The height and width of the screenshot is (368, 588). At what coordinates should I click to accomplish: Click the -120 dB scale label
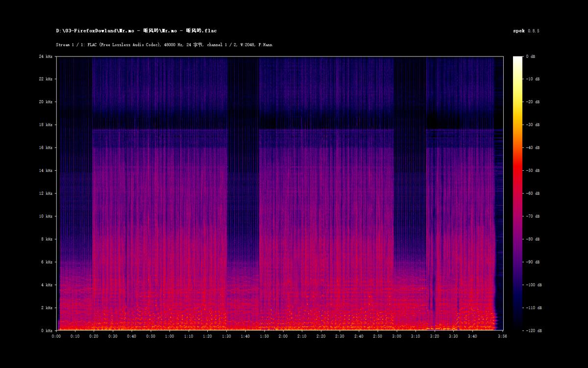(534, 331)
